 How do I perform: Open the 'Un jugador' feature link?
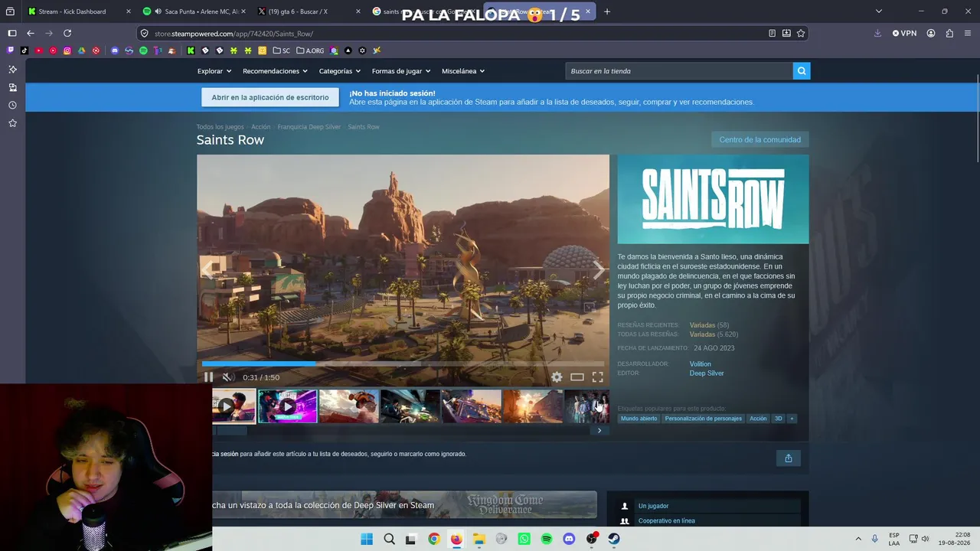653,506
